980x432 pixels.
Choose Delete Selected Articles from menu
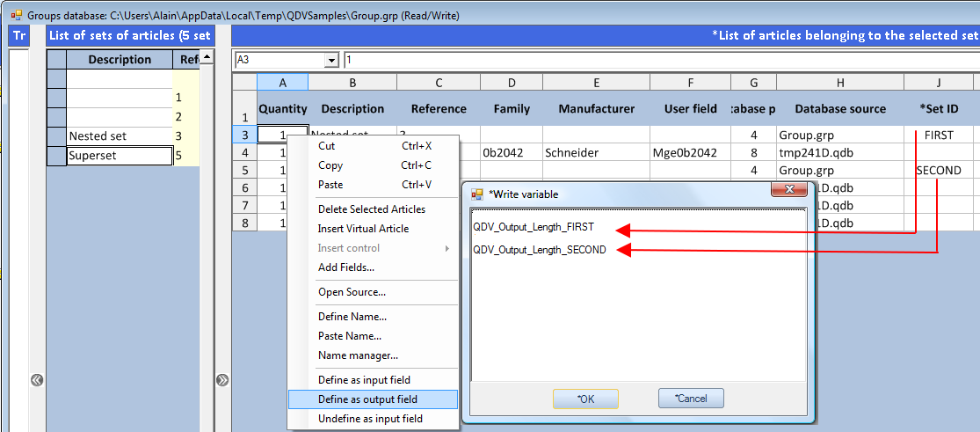pyautogui.click(x=371, y=209)
